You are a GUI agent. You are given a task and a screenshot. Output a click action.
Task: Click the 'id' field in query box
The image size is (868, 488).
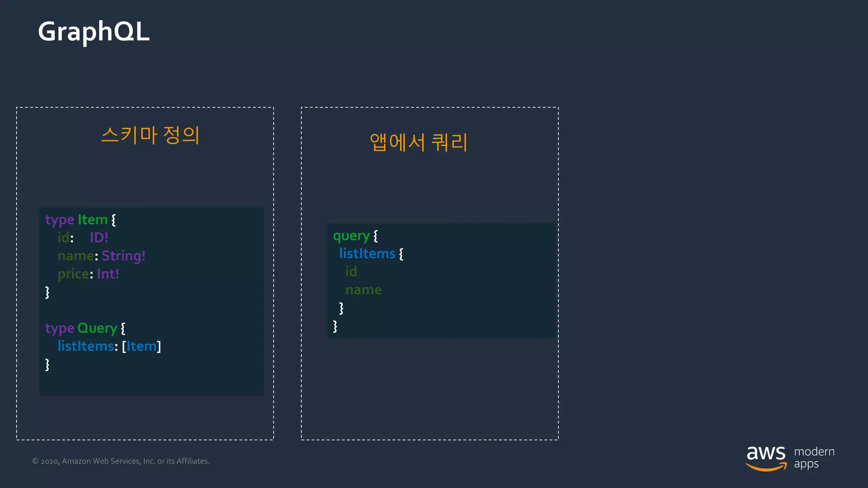(x=351, y=272)
